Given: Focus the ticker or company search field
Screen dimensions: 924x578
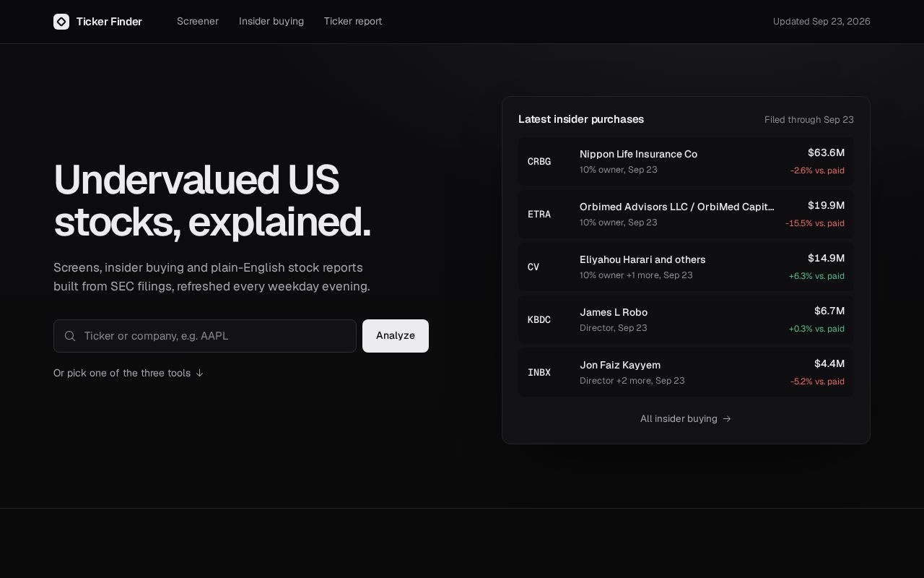Looking at the screenshot, I should click(205, 336).
